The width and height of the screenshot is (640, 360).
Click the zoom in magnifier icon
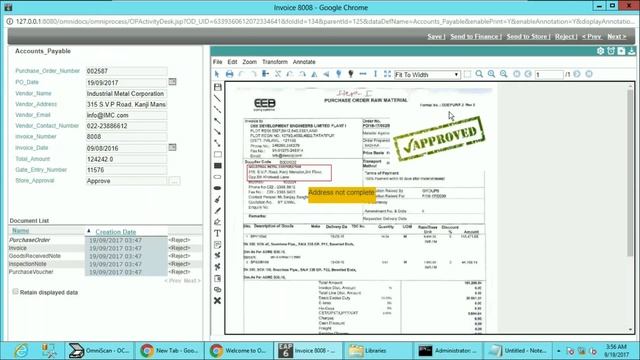(491, 74)
